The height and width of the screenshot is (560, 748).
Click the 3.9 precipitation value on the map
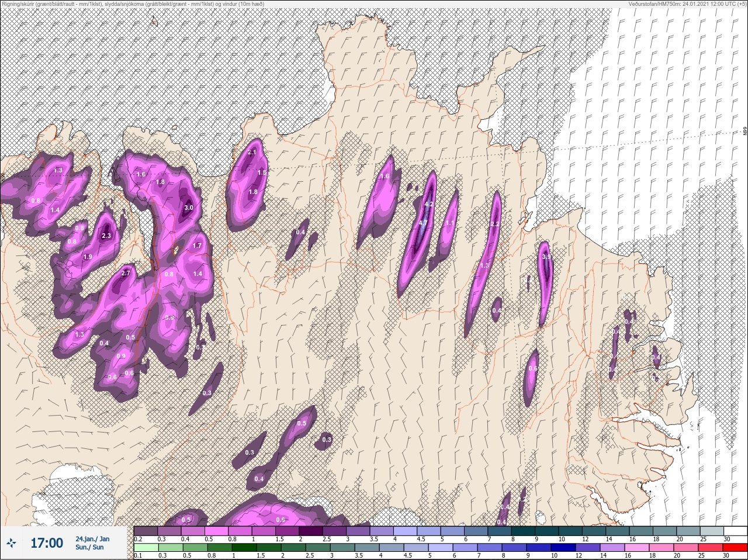click(x=546, y=256)
